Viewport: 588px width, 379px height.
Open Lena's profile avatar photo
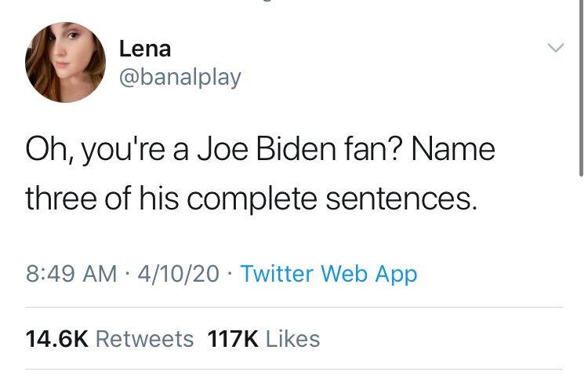pos(65,62)
